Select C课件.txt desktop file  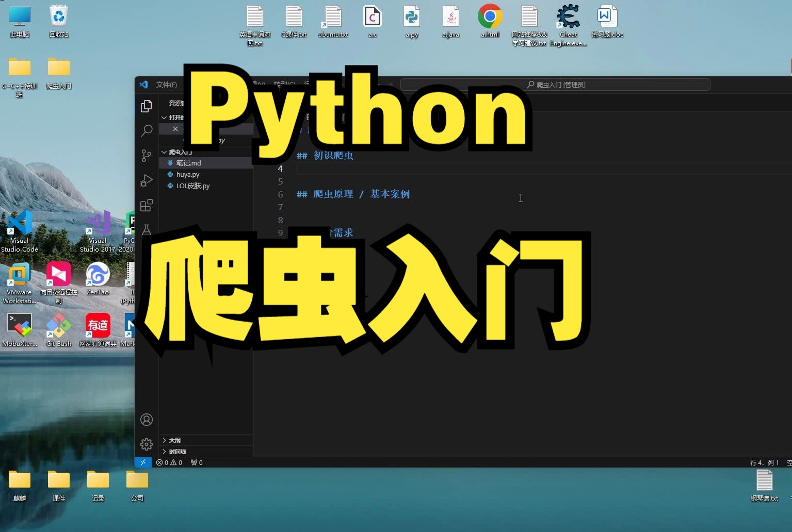click(294, 22)
